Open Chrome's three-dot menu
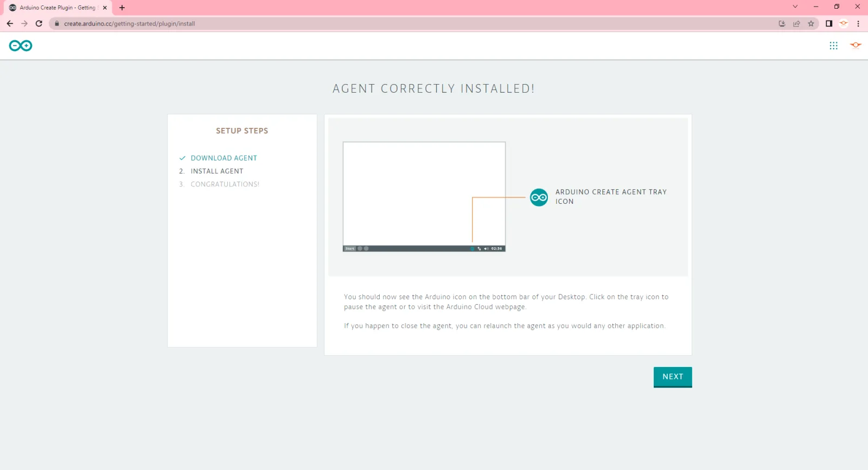Screen dimensions: 868x470 858,23
